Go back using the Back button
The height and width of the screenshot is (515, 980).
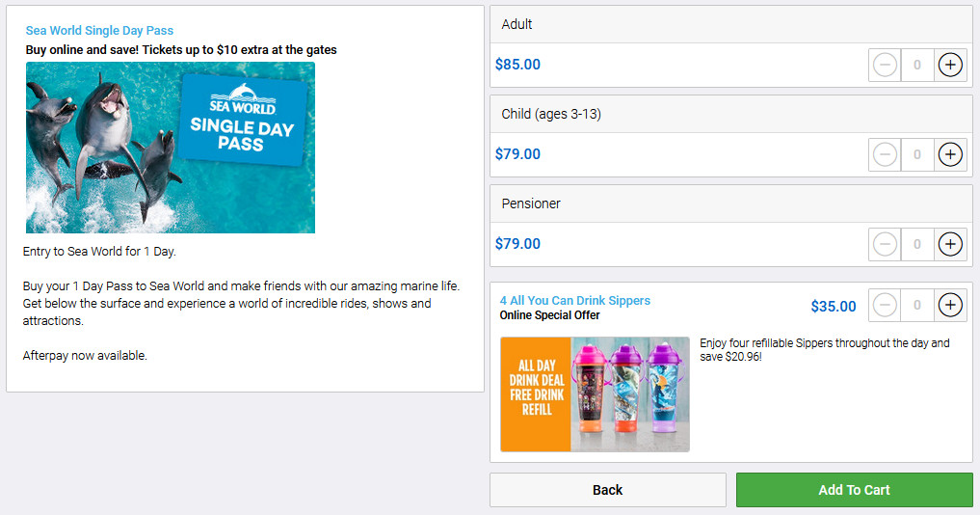pos(607,490)
